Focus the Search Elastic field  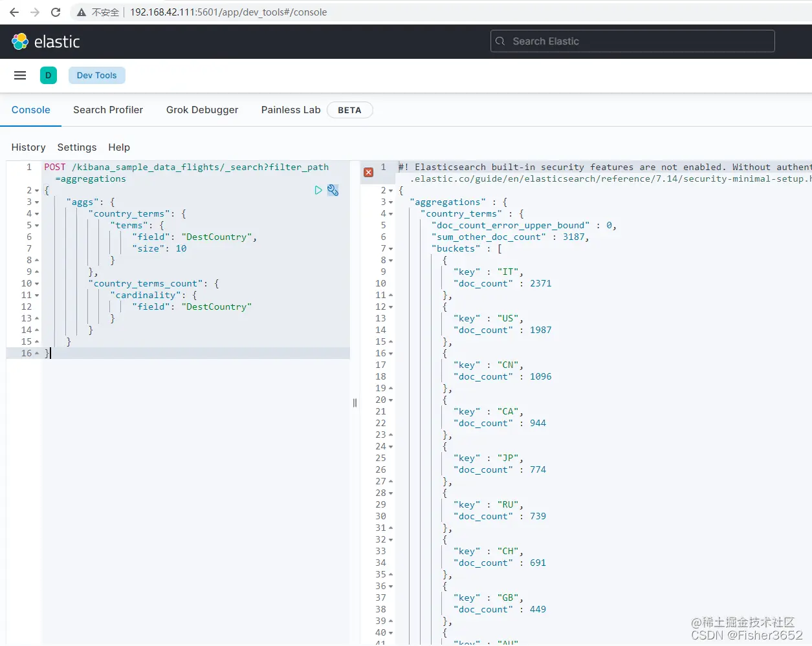click(x=633, y=41)
